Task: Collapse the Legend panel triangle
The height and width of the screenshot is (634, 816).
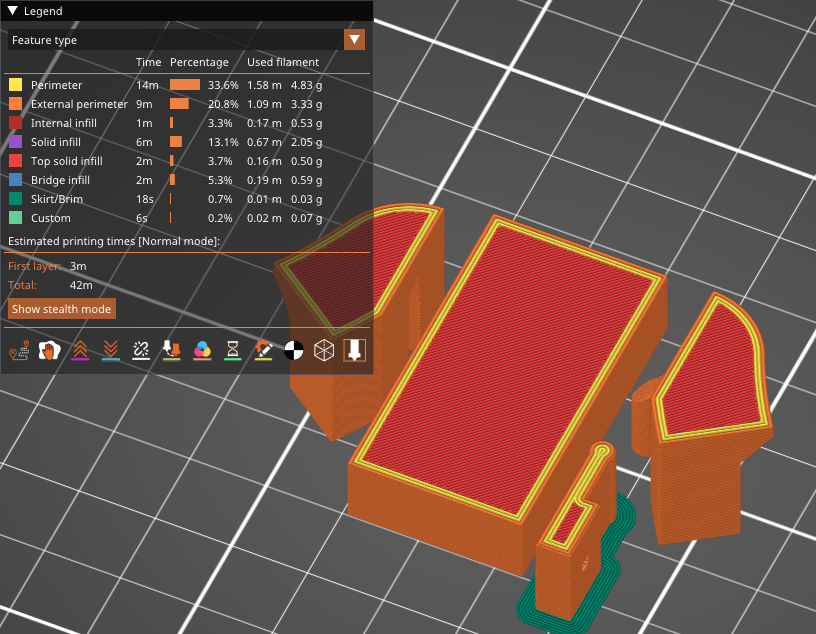Action: [13, 11]
